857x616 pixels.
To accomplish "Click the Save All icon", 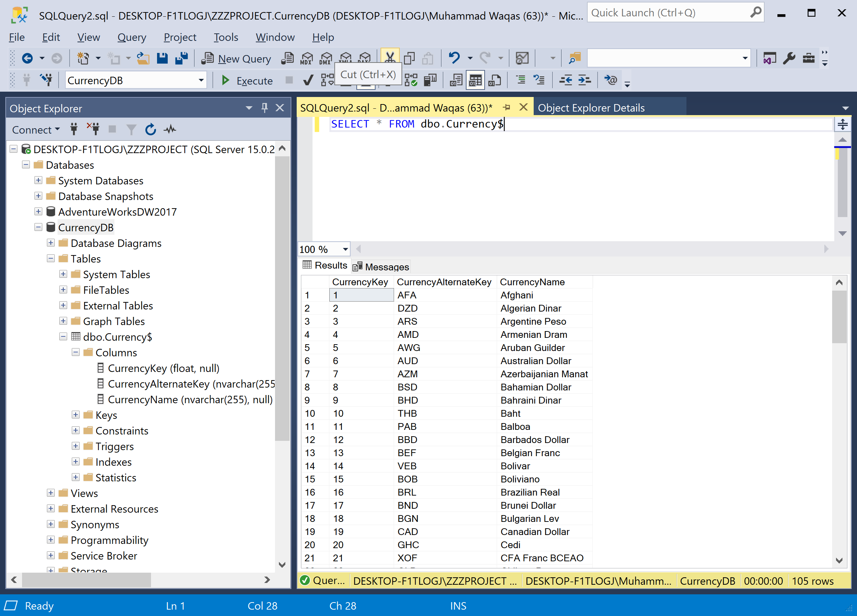I will [x=182, y=58].
